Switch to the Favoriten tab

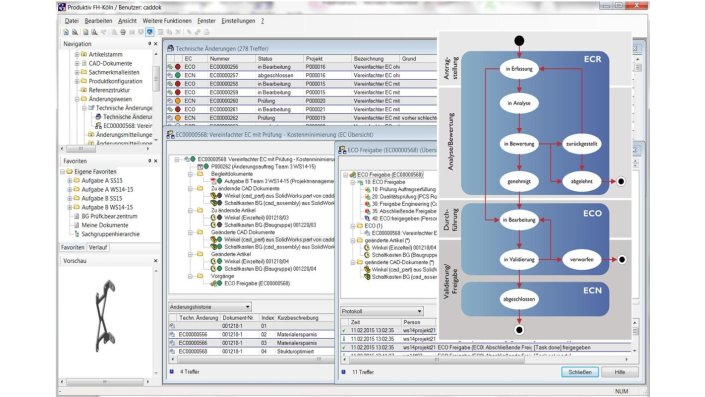pos(72,247)
